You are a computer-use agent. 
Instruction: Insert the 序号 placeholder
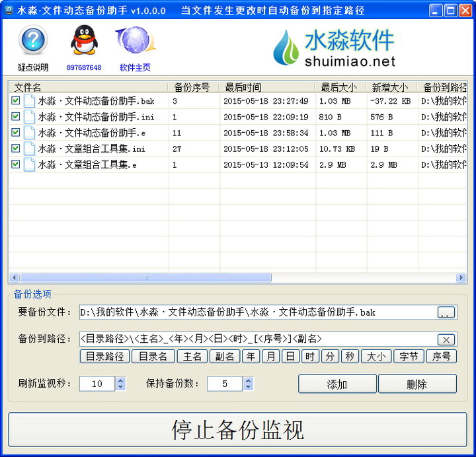[442, 357]
